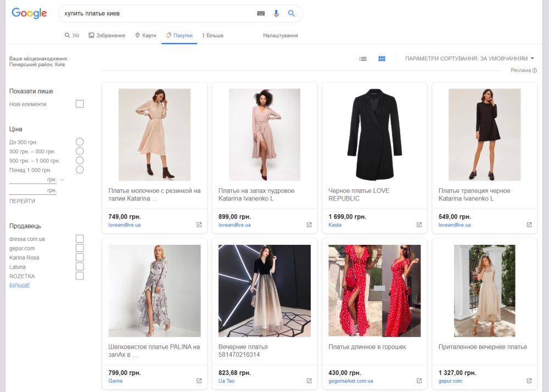549x392 pixels.
Task: Expand the Більше menu in navigation
Action: point(212,36)
